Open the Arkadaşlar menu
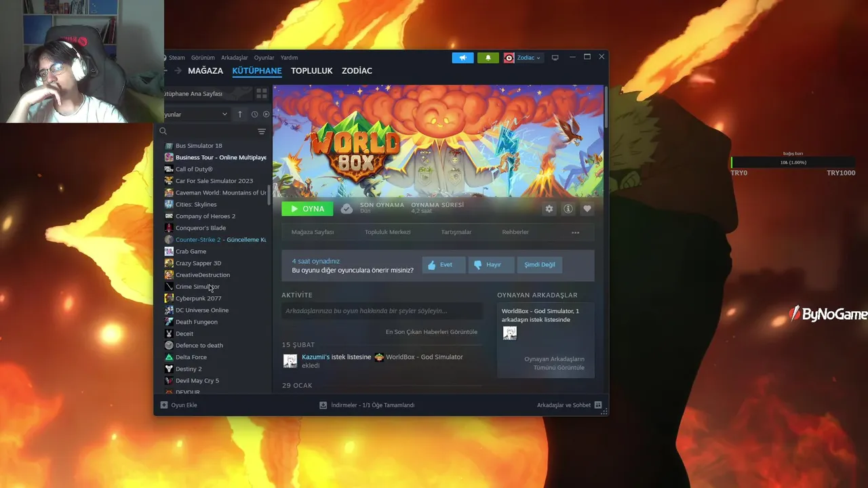Image resolution: width=868 pixels, height=488 pixels. click(235, 58)
